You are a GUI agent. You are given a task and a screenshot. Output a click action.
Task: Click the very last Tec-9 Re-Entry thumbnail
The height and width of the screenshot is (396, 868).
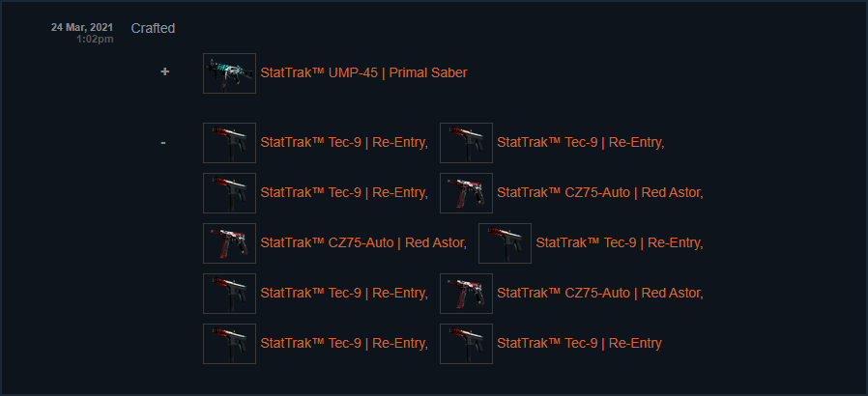point(466,344)
